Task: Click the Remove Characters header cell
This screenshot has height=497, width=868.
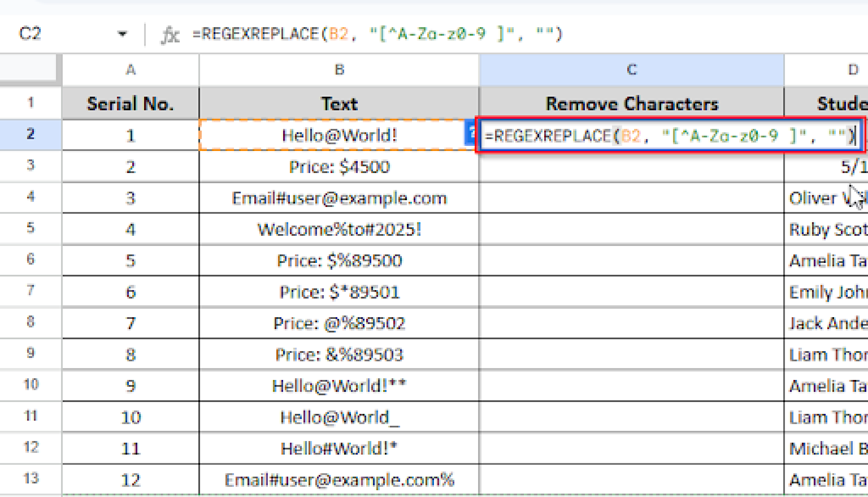Action: 632,103
